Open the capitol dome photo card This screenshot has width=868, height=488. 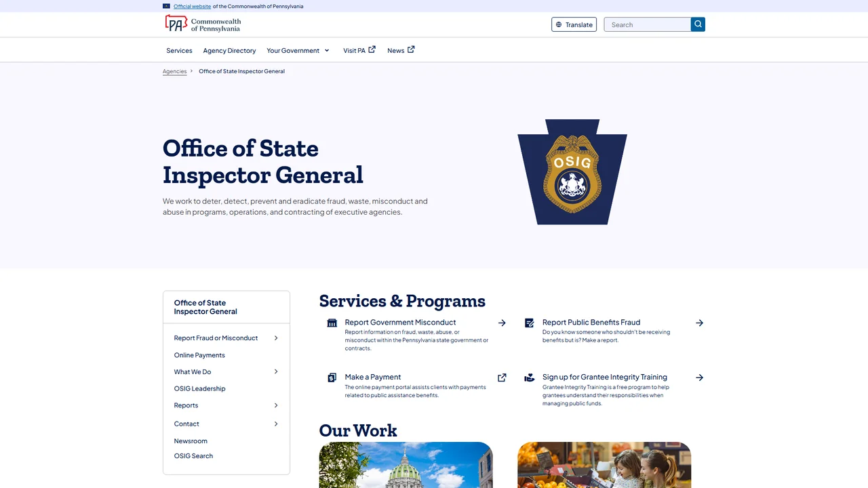406,465
